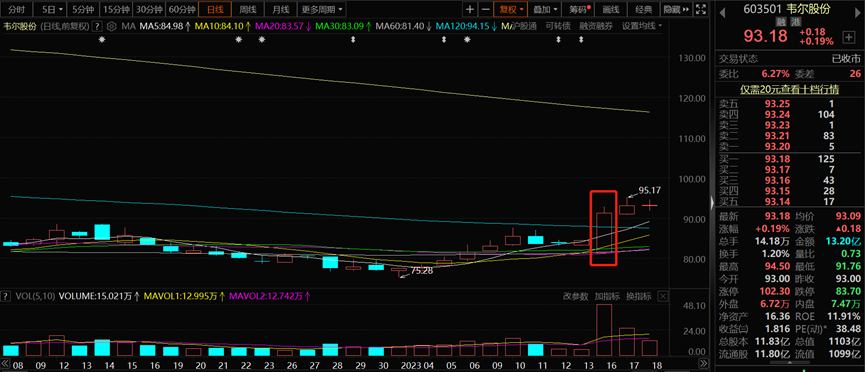This screenshot has height=372, width=865.
Task: Click the arrow event marker above date 29
Action: click(x=353, y=40)
